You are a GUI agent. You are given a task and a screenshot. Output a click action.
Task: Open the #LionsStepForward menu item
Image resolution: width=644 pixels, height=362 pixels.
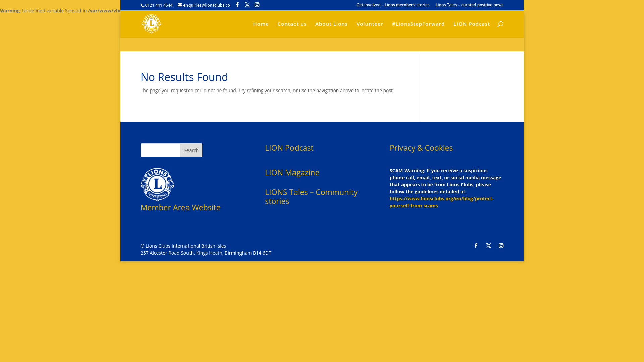click(x=418, y=24)
